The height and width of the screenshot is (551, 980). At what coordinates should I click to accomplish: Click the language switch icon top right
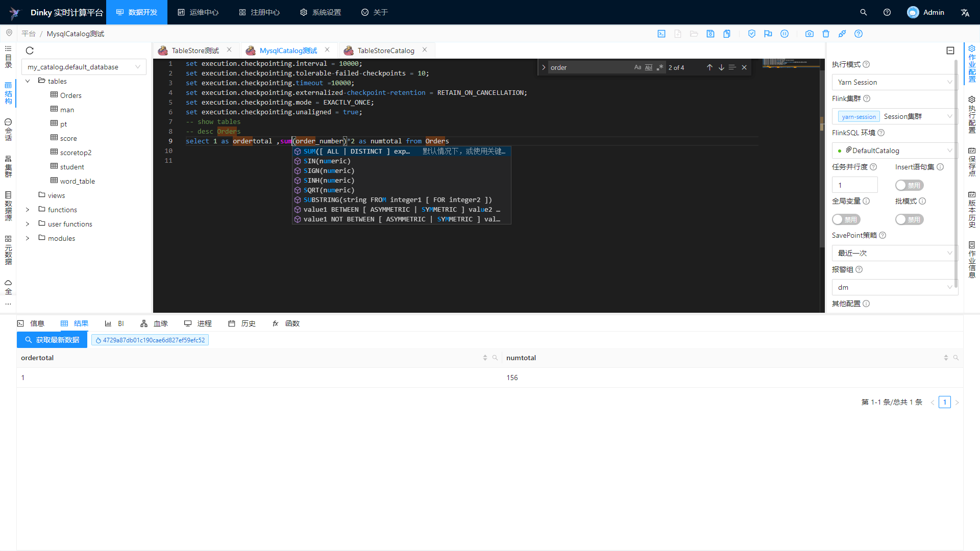click(965, 12)
